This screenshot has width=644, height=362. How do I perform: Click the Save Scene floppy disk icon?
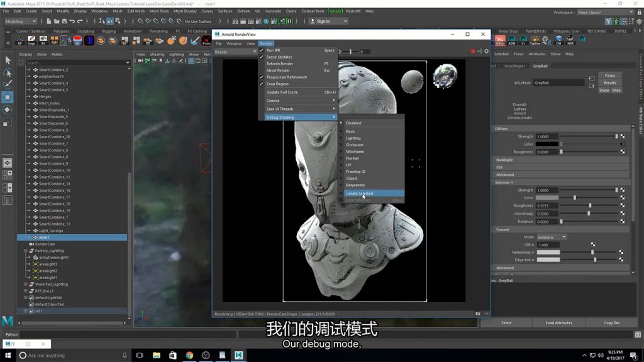point(64,21)
